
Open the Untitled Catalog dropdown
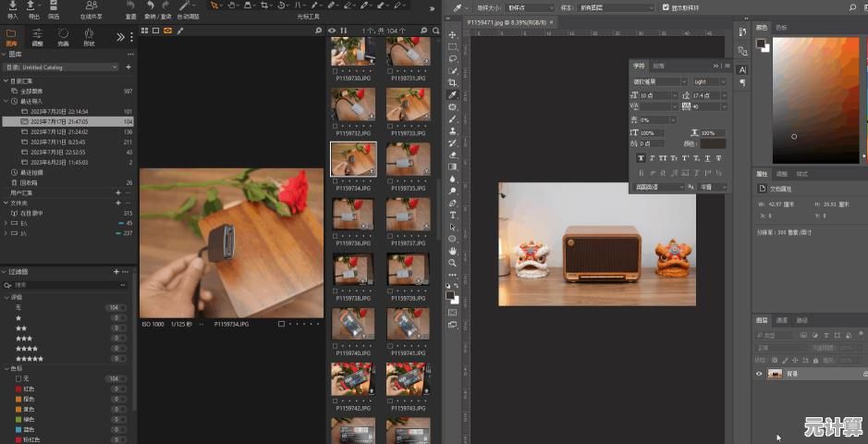coord(60,67)
